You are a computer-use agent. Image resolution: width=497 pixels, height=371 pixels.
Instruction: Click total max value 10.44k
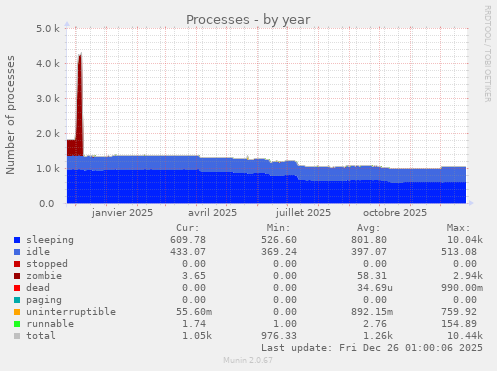pyautogui.click(x=465, y=336)
